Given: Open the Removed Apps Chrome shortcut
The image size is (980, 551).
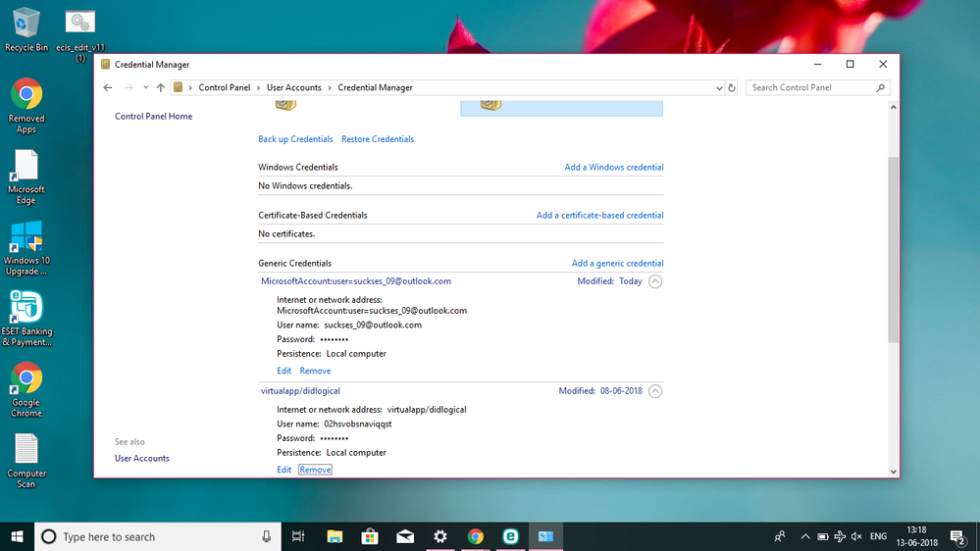Looking at the screenshot, I should click(x=26, y=106).
